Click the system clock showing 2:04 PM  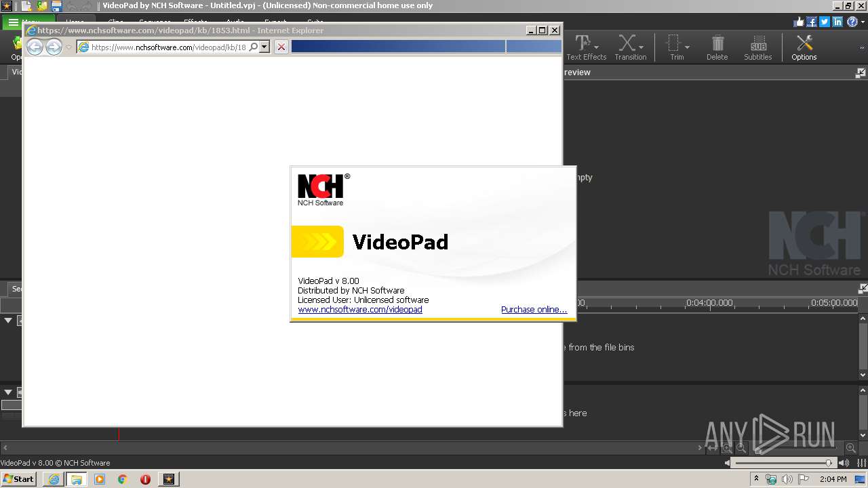pyautogui.click(x=833, y=479)
